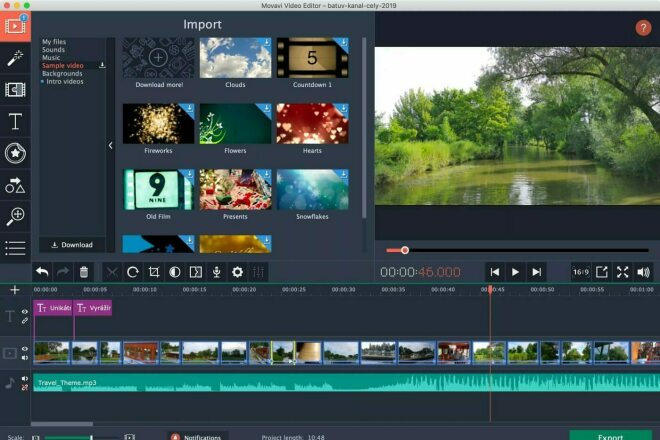Select Backgrounds category

(62, 74)
